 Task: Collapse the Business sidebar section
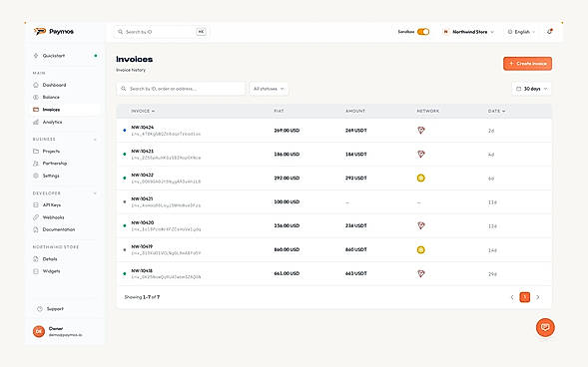pos(95,140)
